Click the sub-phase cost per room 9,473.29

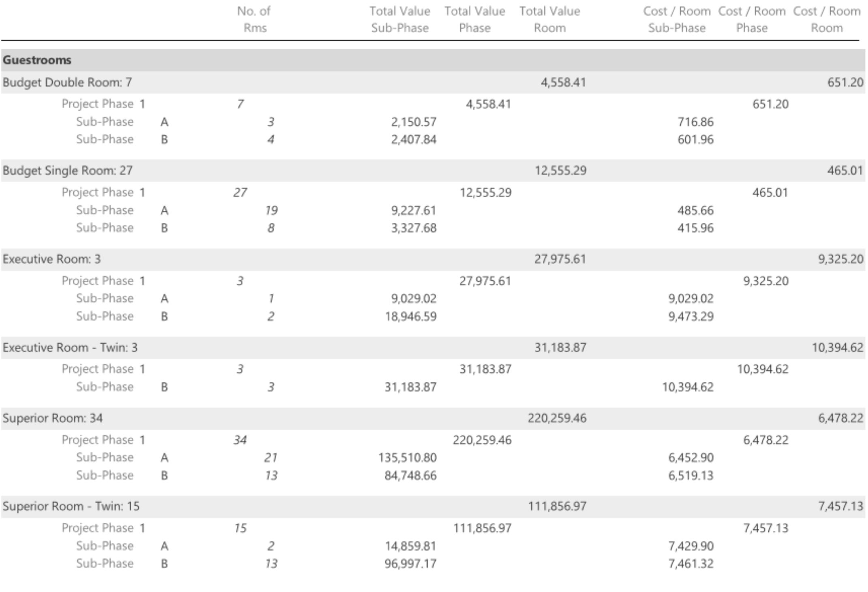click(691, 316)
